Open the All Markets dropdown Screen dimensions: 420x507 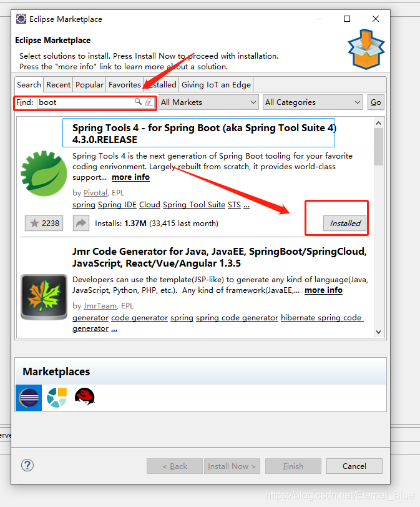[x=208, y=102]
